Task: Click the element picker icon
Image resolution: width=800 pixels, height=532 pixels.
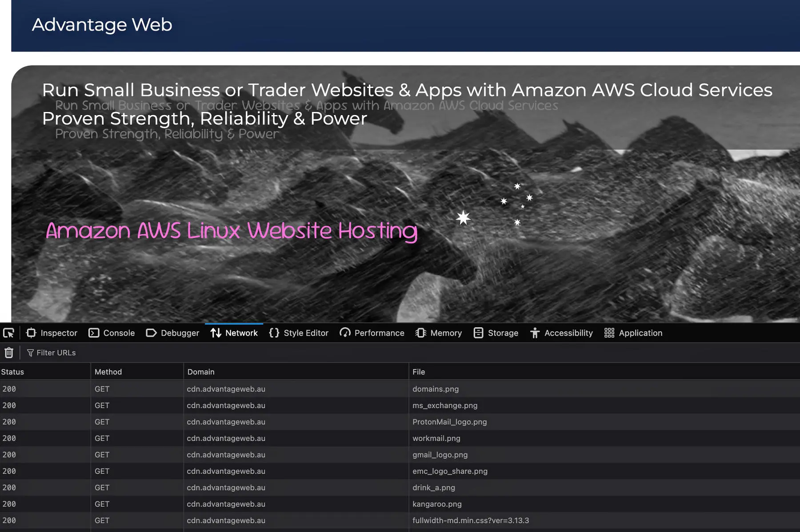Action: point(8,333)
